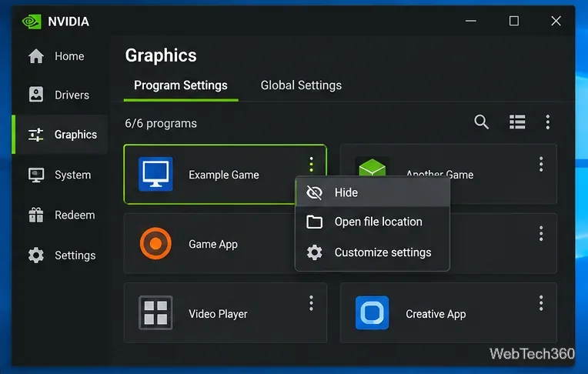Select Graphics in the sidebar
The height and width of the screenshot is (374, 588).
click(60, 135)
